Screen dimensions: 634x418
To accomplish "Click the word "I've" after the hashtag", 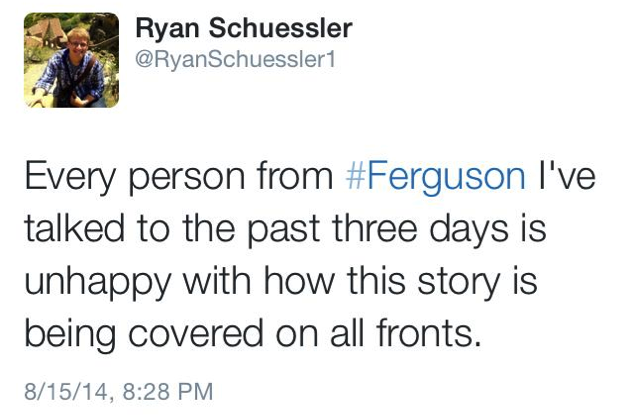I will pos(567,176).
